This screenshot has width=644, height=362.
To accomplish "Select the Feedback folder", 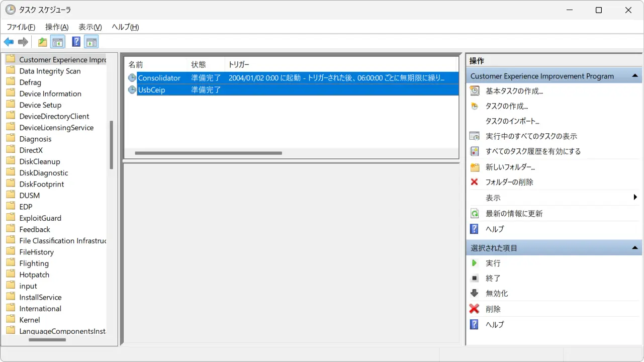I will pyautogui.click(x=35, y=229).
